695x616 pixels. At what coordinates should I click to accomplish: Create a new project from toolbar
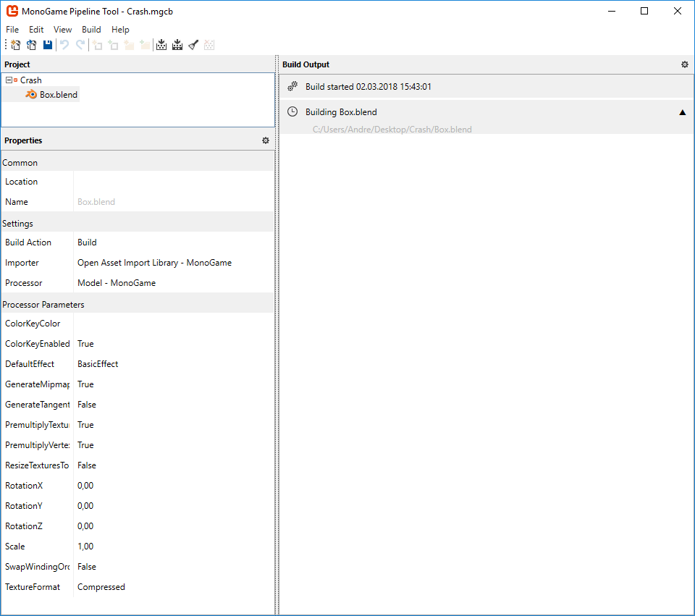[x=14, y=45]
